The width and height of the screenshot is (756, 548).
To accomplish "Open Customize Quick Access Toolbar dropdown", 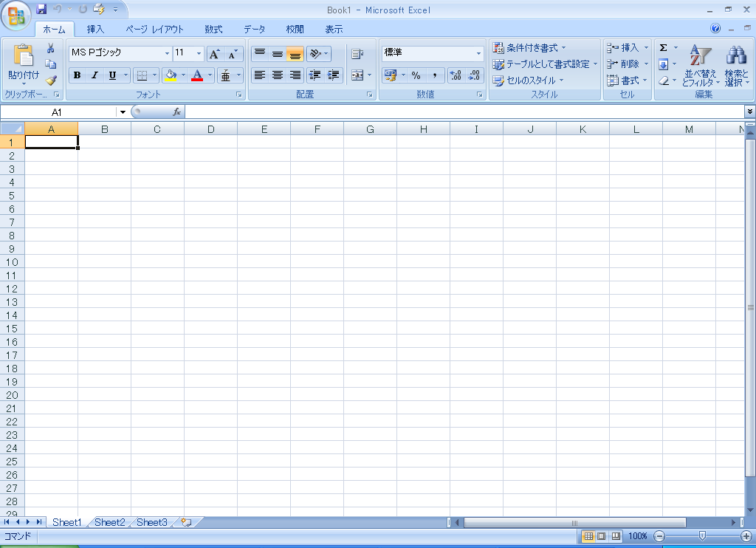I will [116, 9].
